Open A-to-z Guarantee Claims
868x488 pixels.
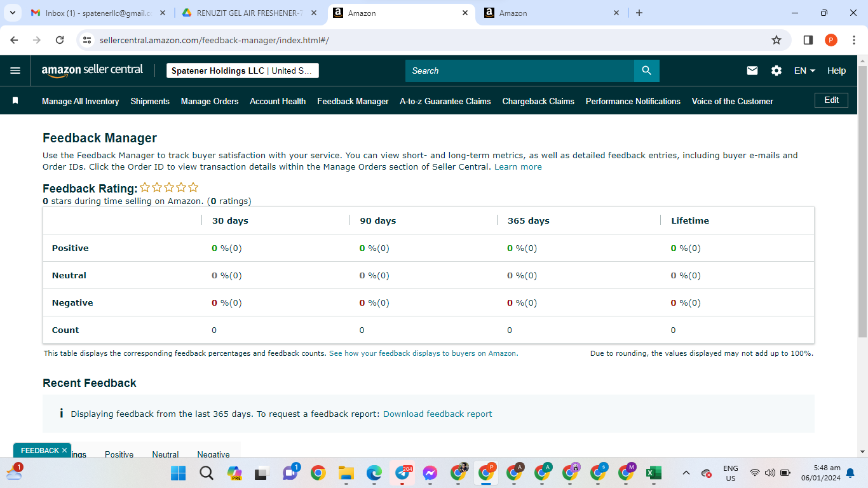445,101
